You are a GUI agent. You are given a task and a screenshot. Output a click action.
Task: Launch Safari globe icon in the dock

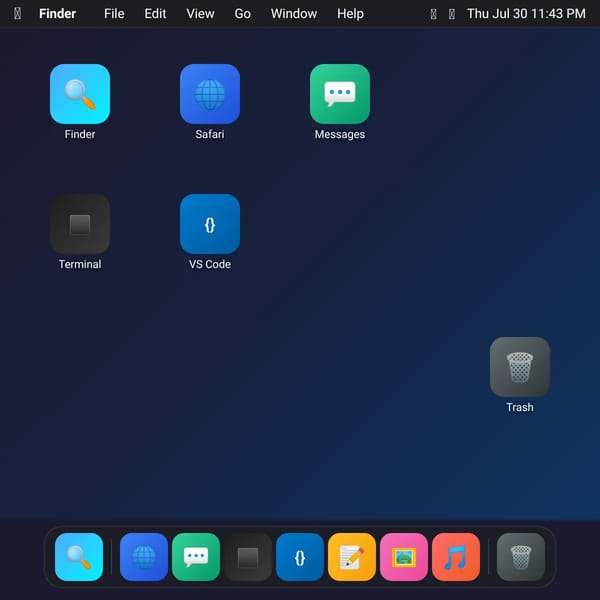click(x=144, y=557)
